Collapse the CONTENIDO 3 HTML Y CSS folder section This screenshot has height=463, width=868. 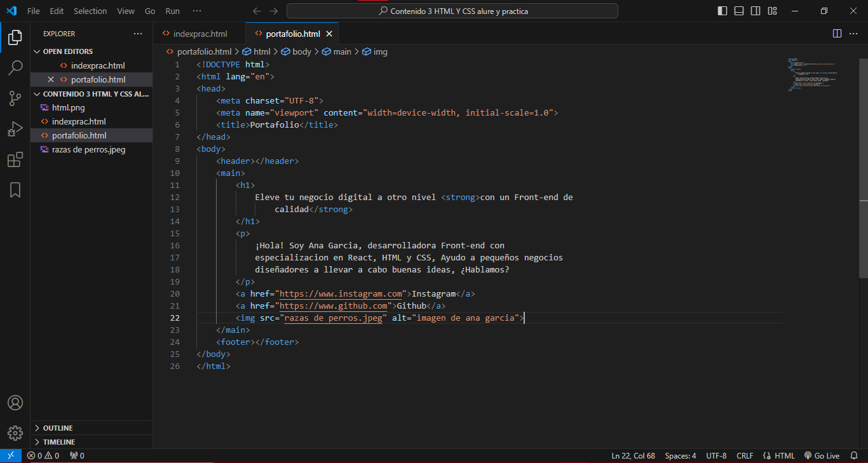click(x=92, y=93)
